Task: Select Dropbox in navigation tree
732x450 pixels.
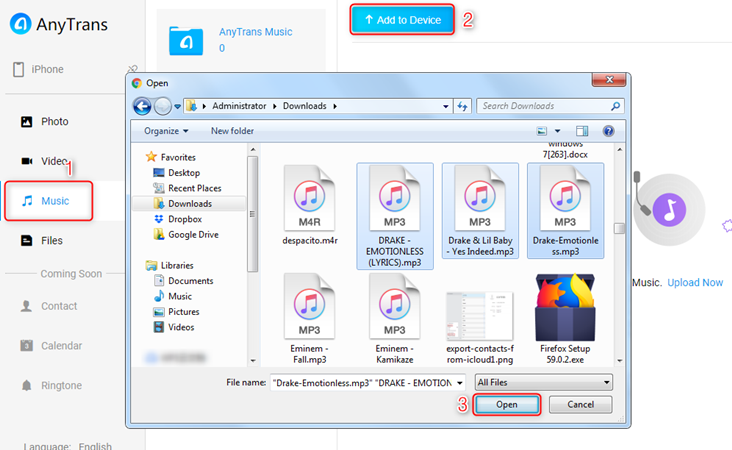Action: click(178, 219)
